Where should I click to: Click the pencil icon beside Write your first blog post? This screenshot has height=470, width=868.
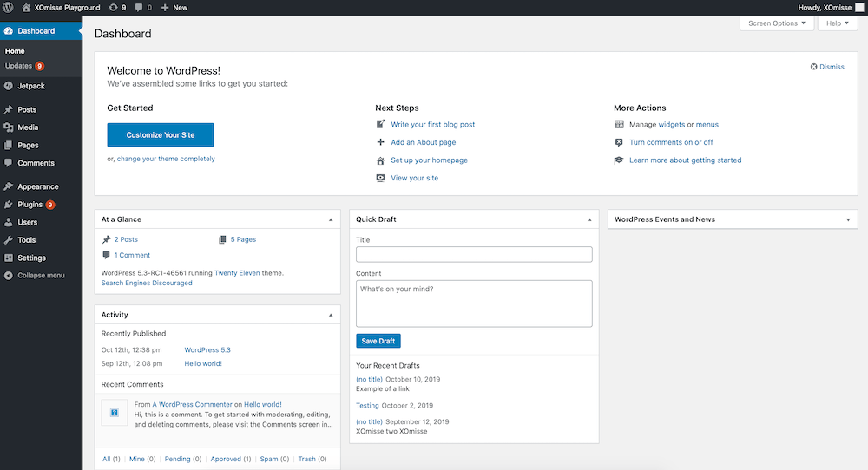[x=380, y=124]
